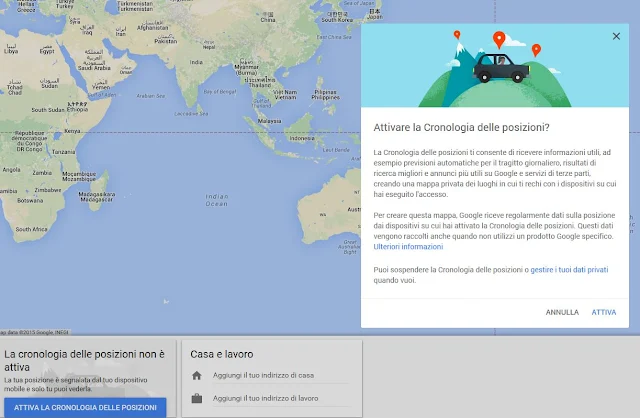Click the Angola map label
The image size is (640, 418).
pyautogui.click(x=11, y=170)
